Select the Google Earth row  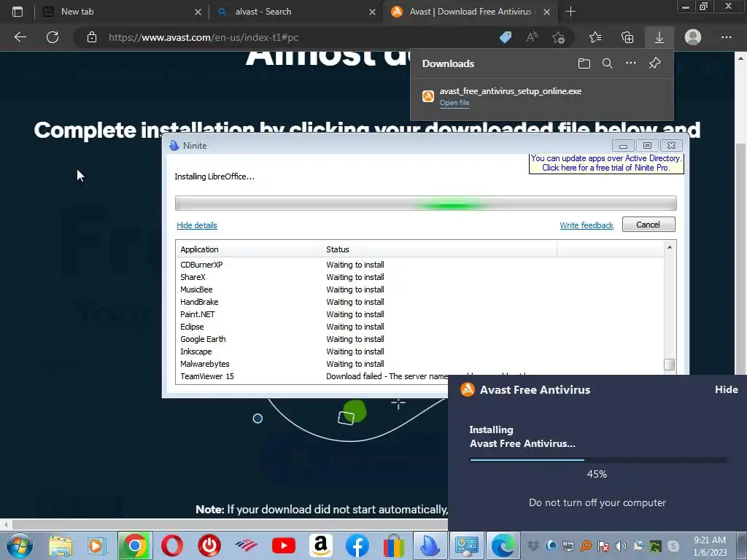tap(419, 339)
